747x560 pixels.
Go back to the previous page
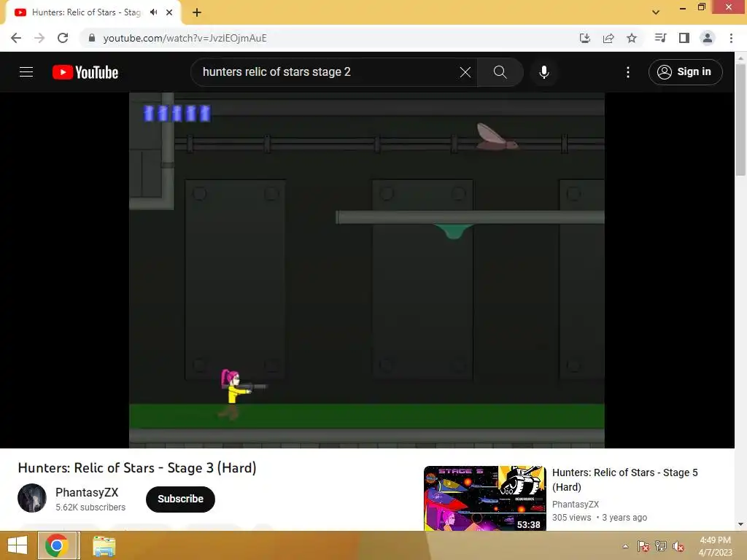pyautogui.click(x=16, y=38)
